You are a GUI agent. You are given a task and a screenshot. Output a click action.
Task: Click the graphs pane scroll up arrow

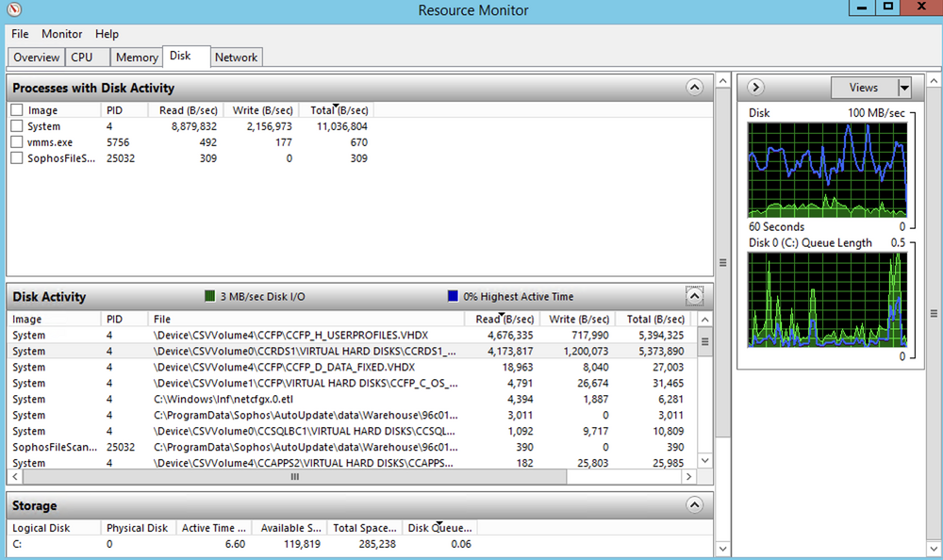tap(934, 80)
